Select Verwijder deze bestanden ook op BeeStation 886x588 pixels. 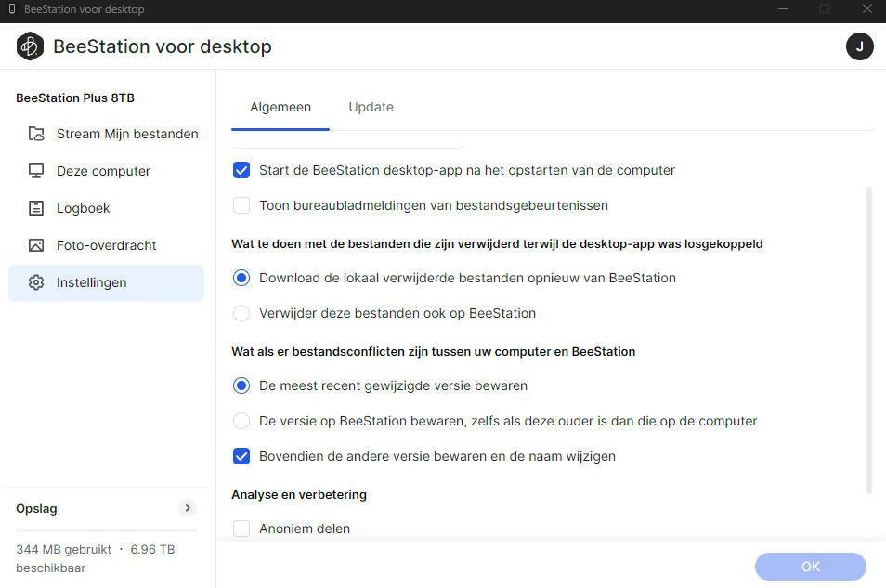pyautogui.click(x=241, y=313)
